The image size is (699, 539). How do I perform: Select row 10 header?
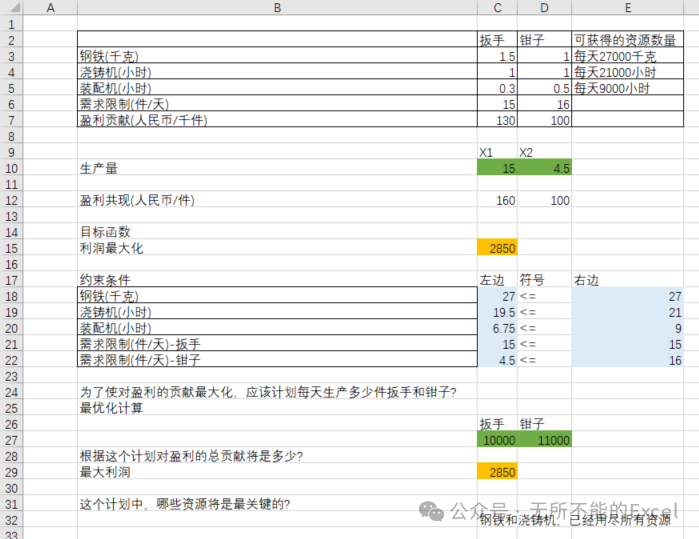pos(12,169)
